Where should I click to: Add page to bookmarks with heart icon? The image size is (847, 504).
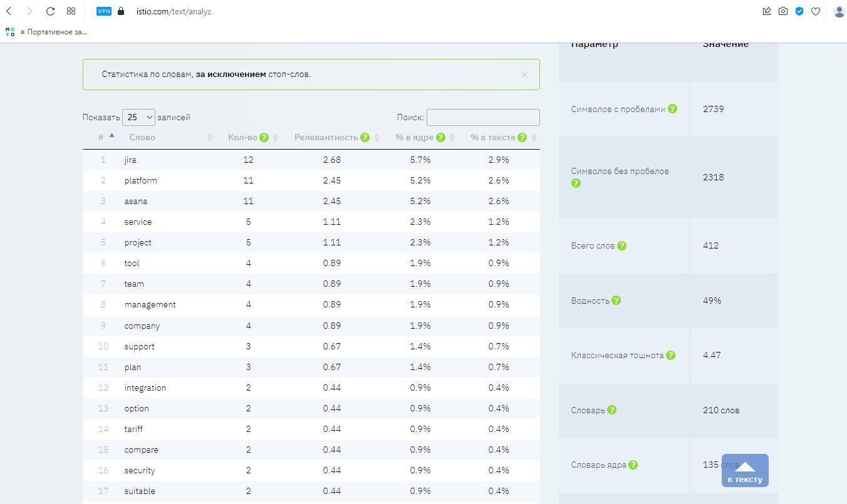coord(816,11)
